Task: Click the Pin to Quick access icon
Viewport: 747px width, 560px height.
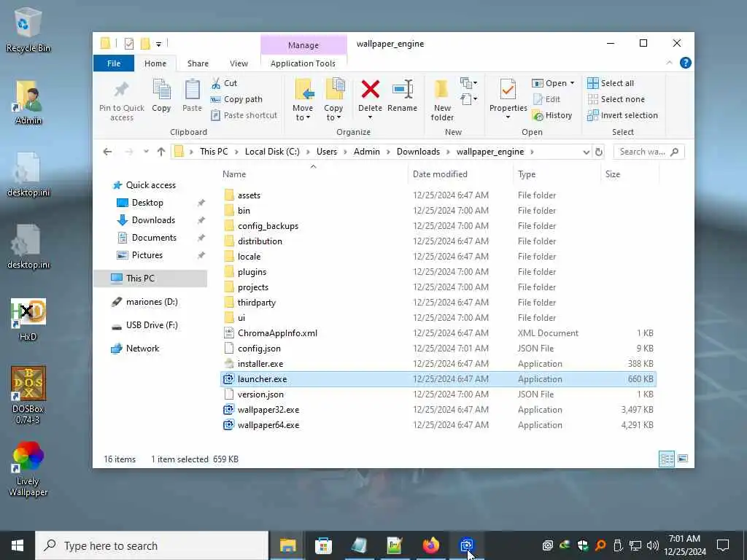Action: pyautogui.click(x=121, y=90)
